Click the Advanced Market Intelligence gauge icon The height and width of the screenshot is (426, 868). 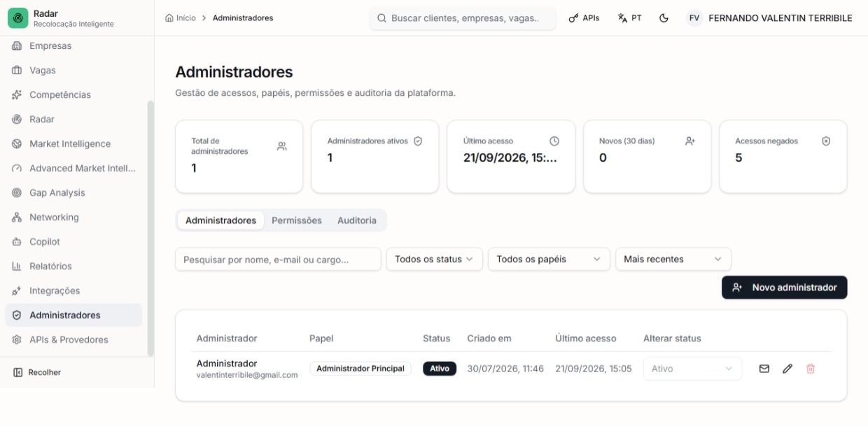(17, 169)
